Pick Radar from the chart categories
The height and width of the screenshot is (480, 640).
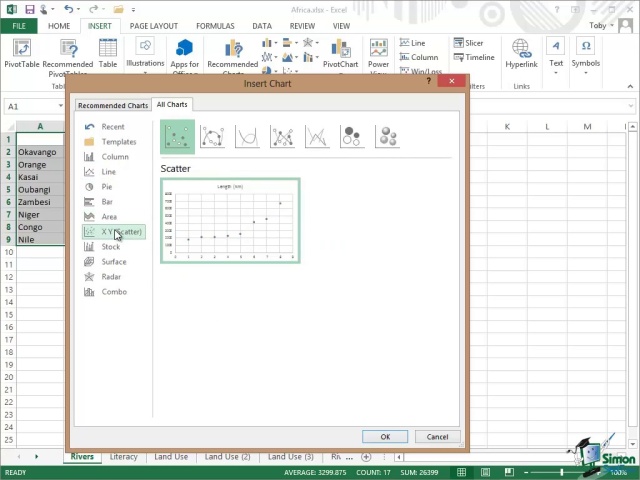(110, 277)
